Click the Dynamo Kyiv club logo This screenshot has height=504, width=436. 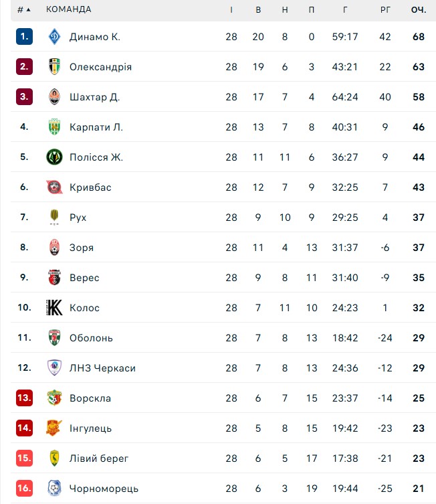click(x=54, y=37)
